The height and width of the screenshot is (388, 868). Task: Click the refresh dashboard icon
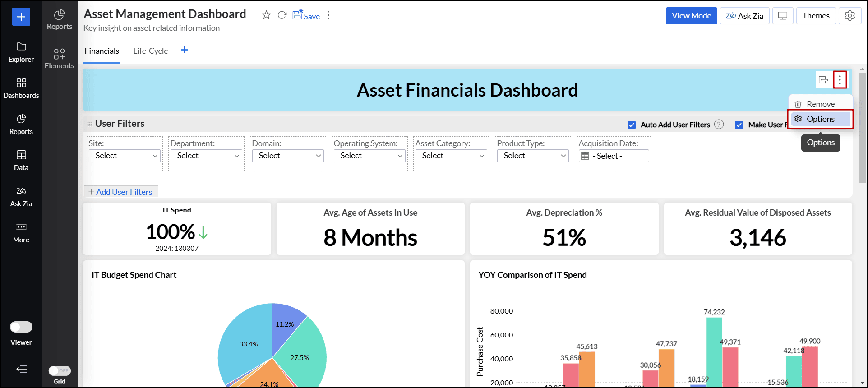282,15
